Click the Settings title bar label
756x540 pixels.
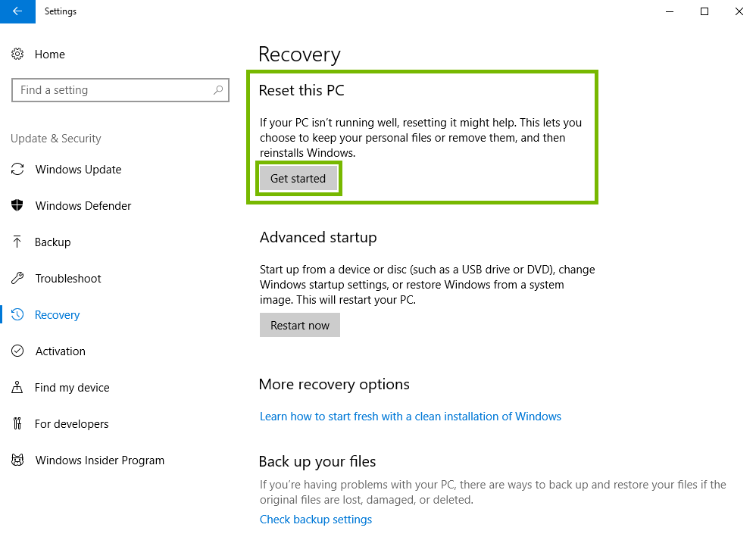click(60, 11)
